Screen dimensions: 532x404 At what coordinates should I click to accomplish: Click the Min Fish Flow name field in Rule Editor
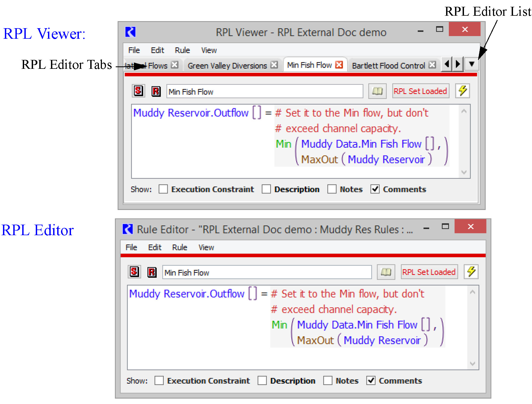pos(267,272)
